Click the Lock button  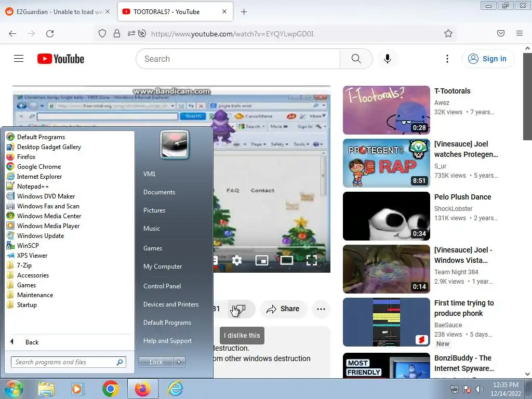(156, 362)
